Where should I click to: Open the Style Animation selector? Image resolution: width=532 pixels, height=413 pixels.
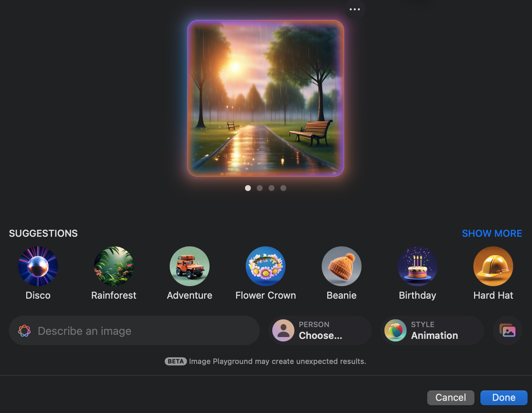click(432, 330)
